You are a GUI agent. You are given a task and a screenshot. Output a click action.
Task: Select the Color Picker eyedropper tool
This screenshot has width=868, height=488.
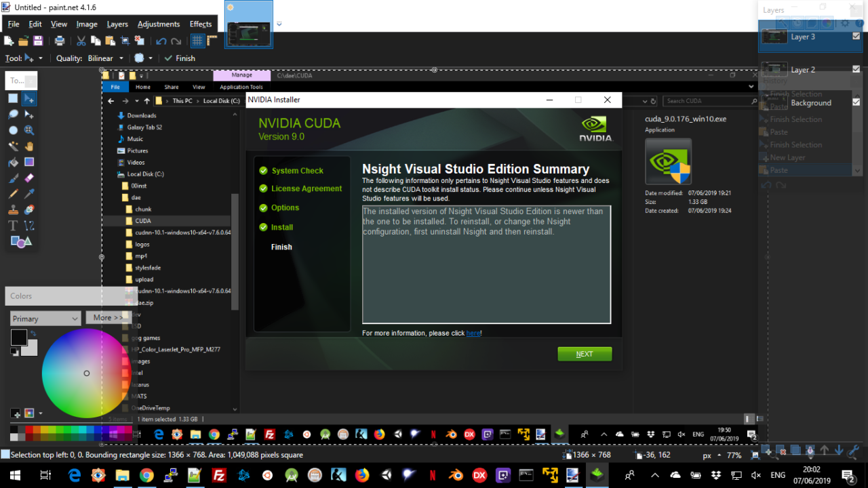(x=29, y=194)
